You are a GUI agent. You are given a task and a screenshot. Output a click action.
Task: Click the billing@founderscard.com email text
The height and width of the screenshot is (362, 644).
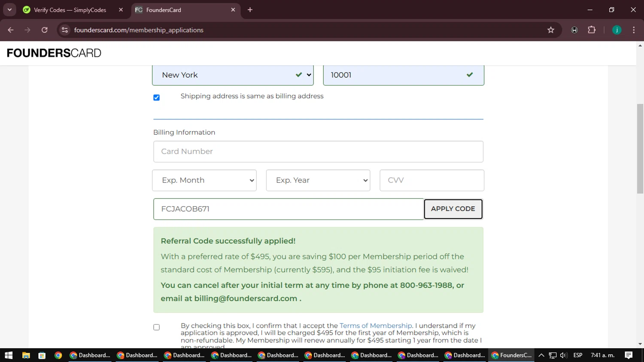(246, 298)
